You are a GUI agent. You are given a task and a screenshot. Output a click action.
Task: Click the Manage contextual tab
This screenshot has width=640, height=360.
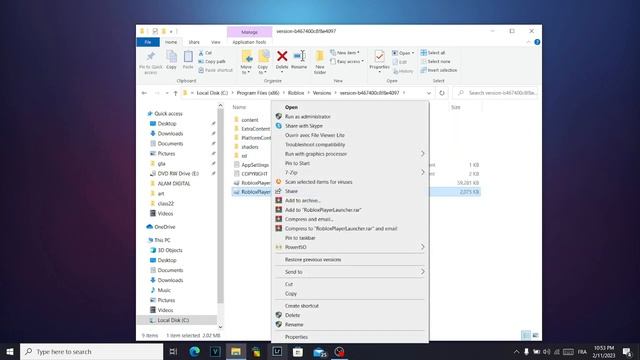click(249, 32)
